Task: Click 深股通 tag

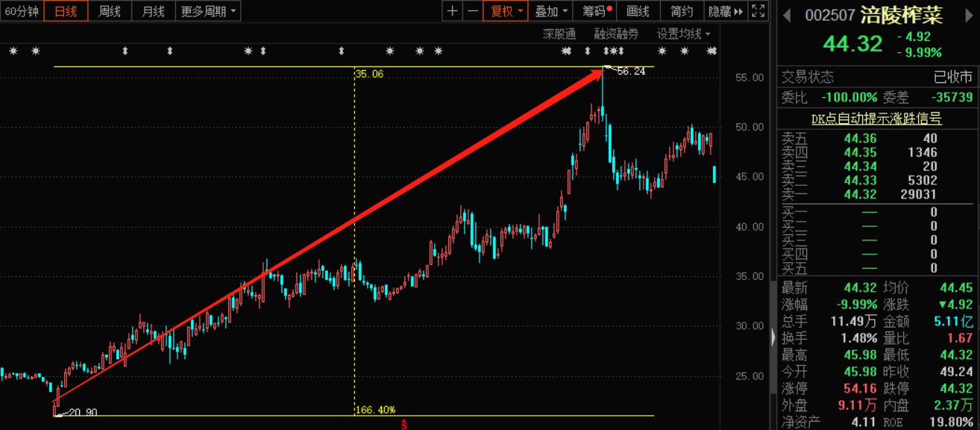Action: (559, 34)
